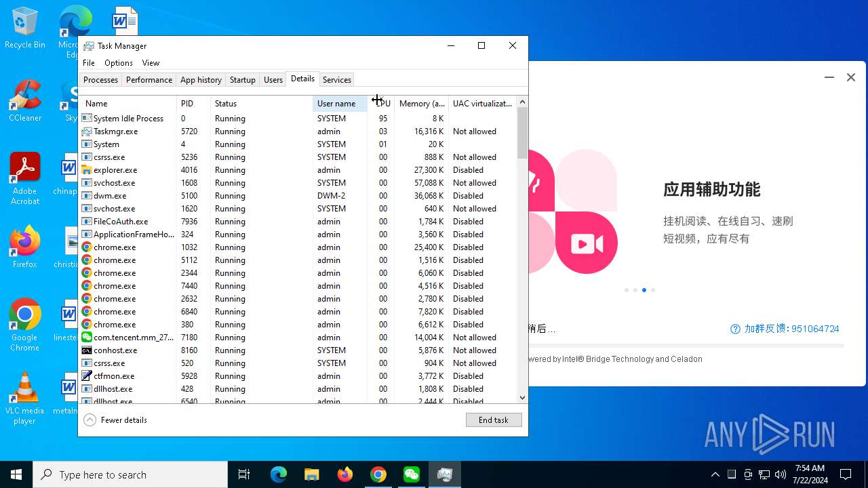Select FileCoAuth.exe process row

[297, 222]
